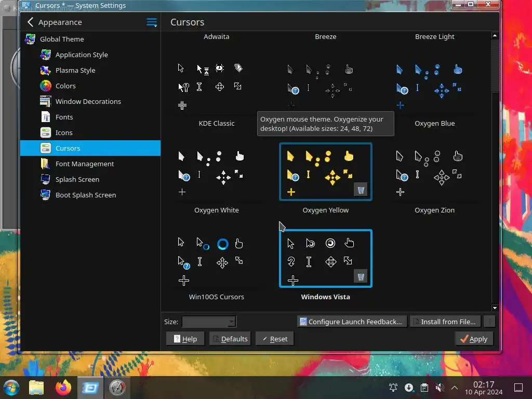
Task: Click the muted volume tray icon
Action: point(440,388)
